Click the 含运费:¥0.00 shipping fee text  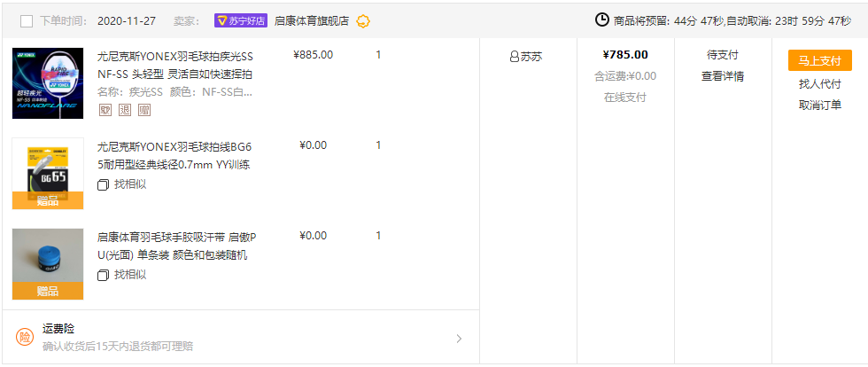(x=625, y=76)
